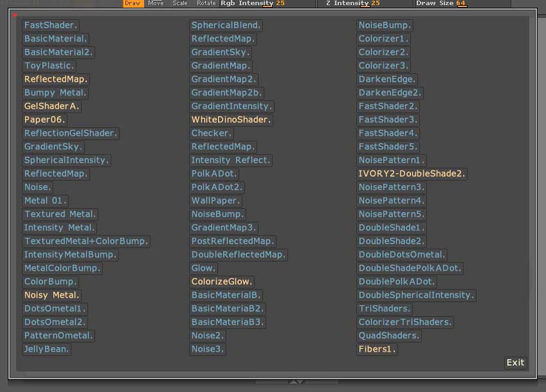The height and width of the screenshot is (392, 546).
Task: Switch to Move mode
Action: click(156, 3)
